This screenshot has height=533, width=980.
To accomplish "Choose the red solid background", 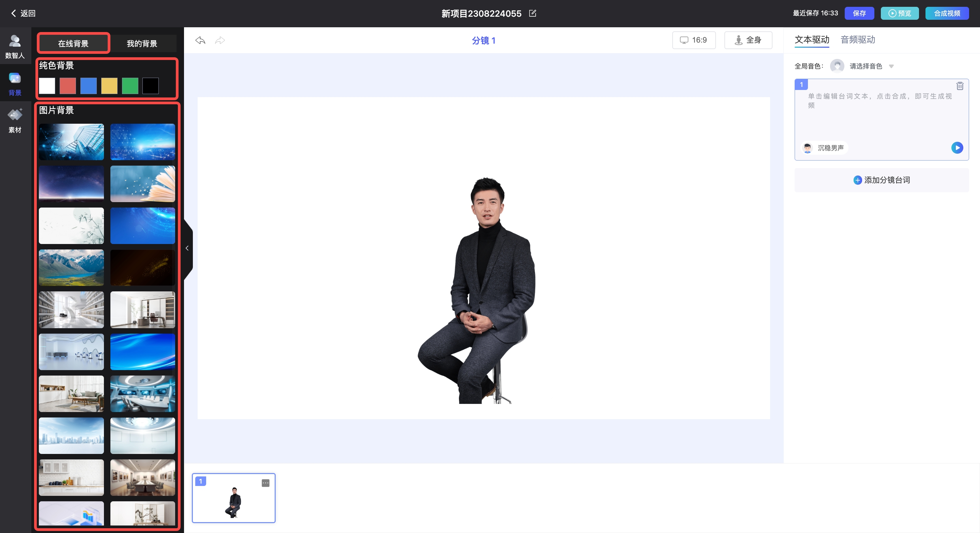I will pyautogui.click(x=68, y=86).
